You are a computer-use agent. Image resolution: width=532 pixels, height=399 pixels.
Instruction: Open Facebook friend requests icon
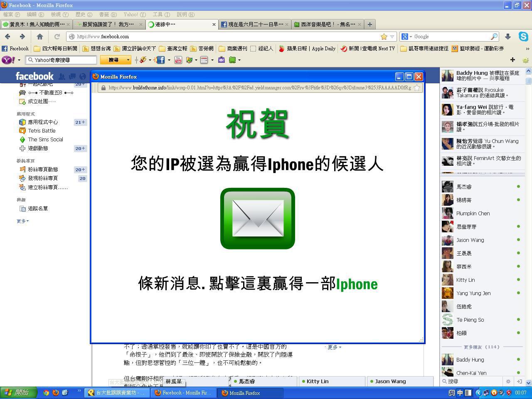pos(62,76)
